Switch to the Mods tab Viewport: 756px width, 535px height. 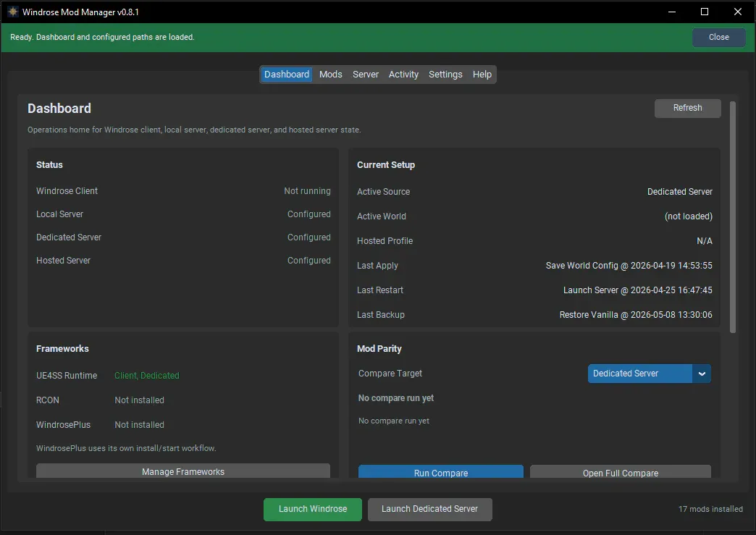[331, 75]
